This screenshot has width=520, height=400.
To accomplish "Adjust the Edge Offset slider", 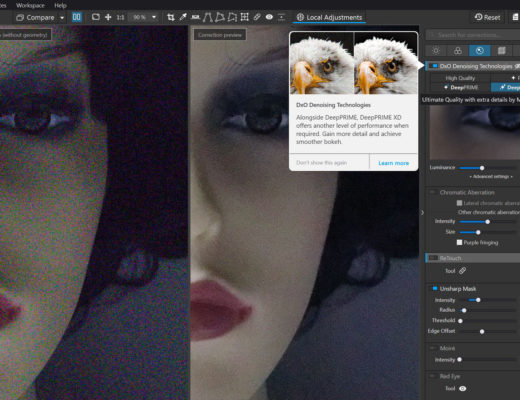I will click(x=482, y=331).
